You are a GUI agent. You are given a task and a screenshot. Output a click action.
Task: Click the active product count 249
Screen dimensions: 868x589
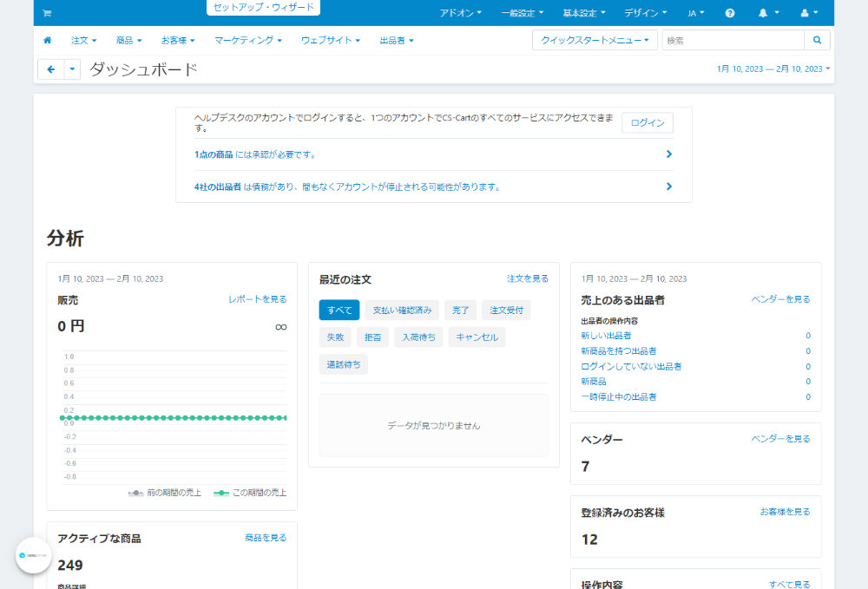(70, 566)
